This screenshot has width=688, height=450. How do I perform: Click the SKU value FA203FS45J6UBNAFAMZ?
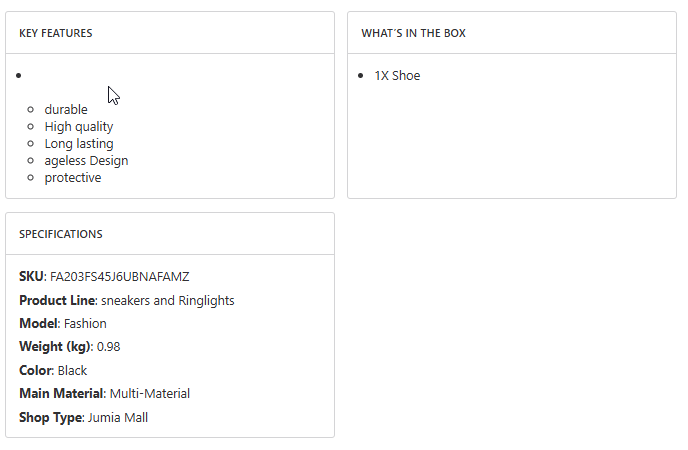(120, 276)
